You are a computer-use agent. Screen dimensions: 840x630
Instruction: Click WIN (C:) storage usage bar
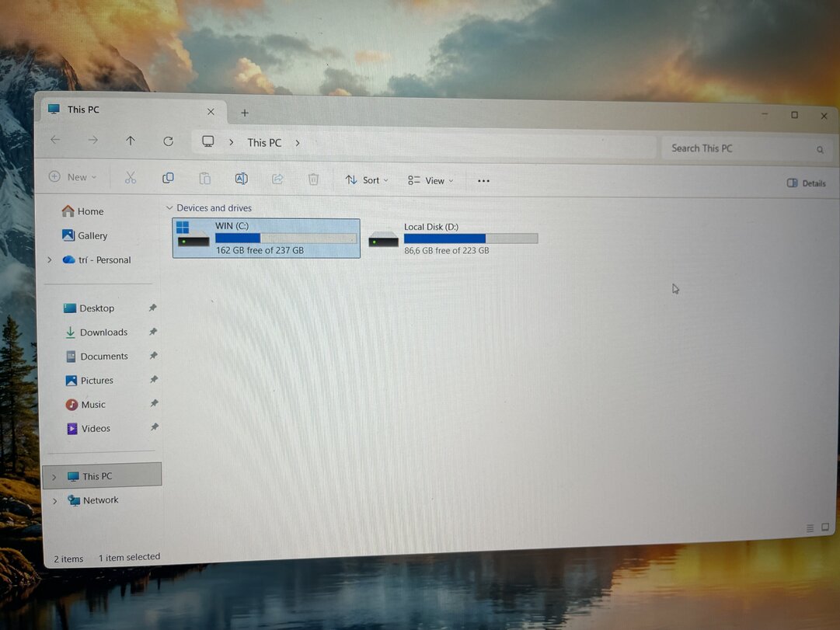pyautogui.click(x=286, y=238)
